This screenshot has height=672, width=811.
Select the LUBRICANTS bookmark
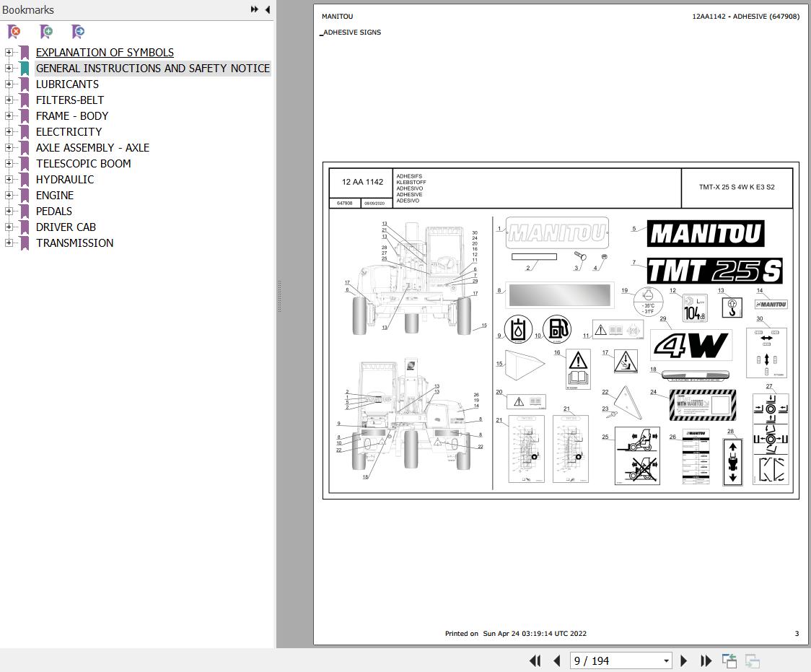(x=67, y=84)
